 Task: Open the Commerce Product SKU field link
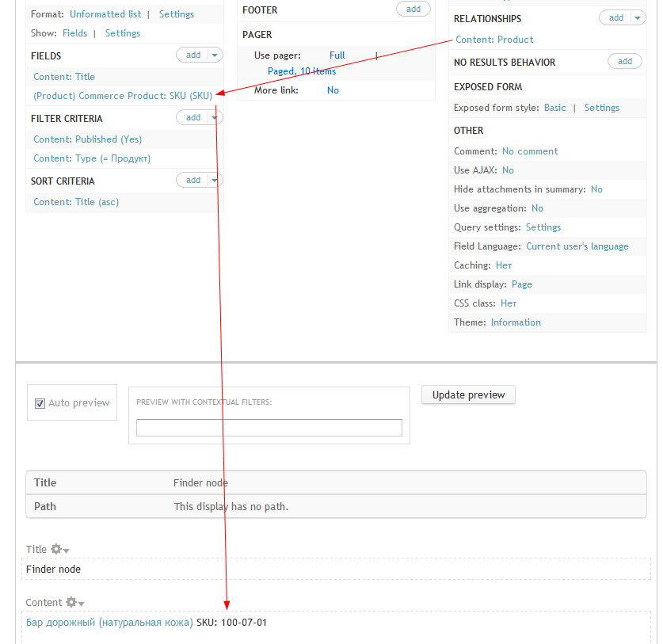123,96
